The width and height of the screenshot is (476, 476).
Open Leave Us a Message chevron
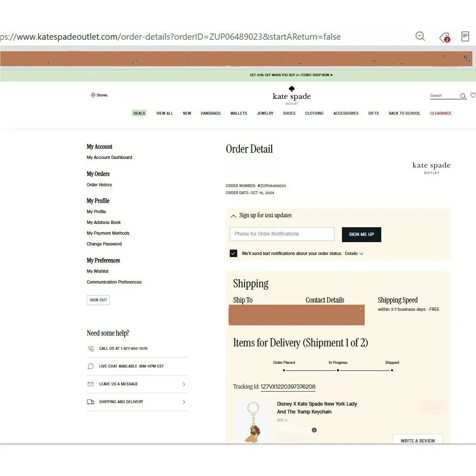[184, 385]
